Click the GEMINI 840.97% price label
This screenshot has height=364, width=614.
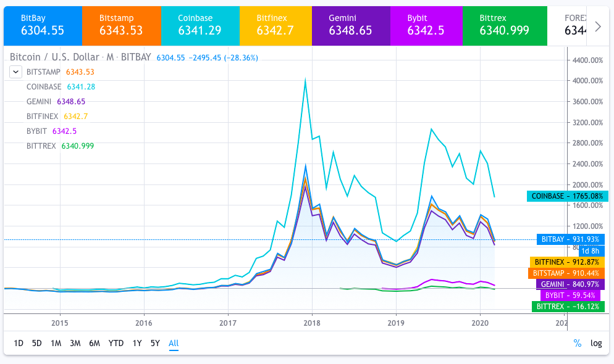[570, 284]
